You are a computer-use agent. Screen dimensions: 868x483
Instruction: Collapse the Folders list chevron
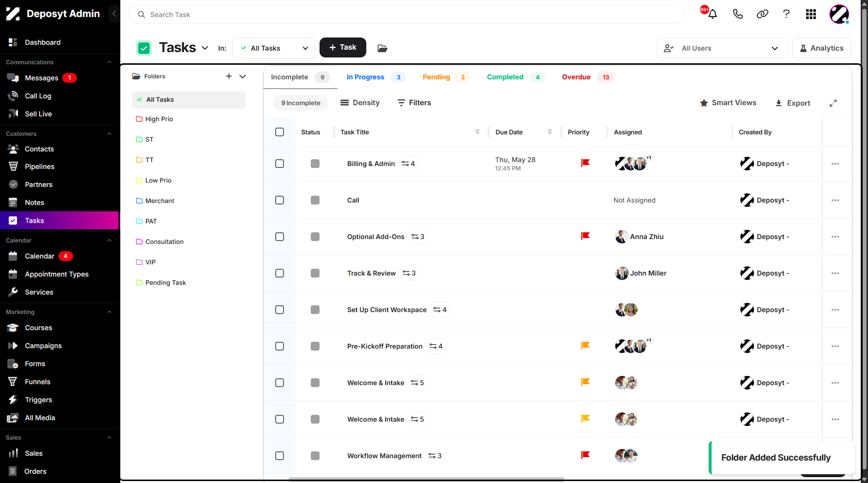(x=243, y=76)
